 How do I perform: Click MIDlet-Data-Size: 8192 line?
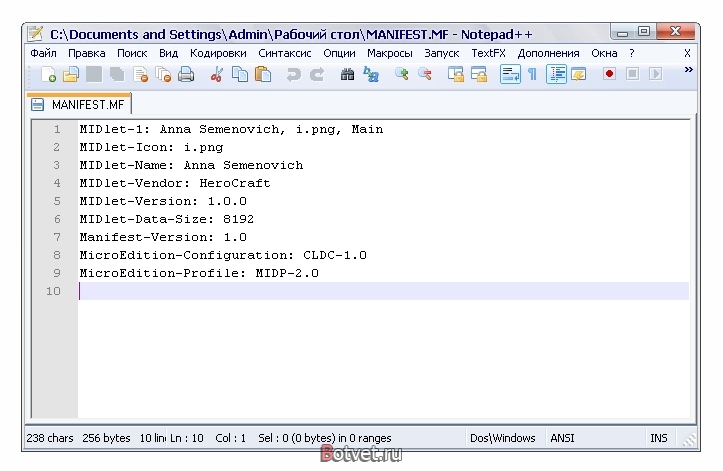pos(166,219)
